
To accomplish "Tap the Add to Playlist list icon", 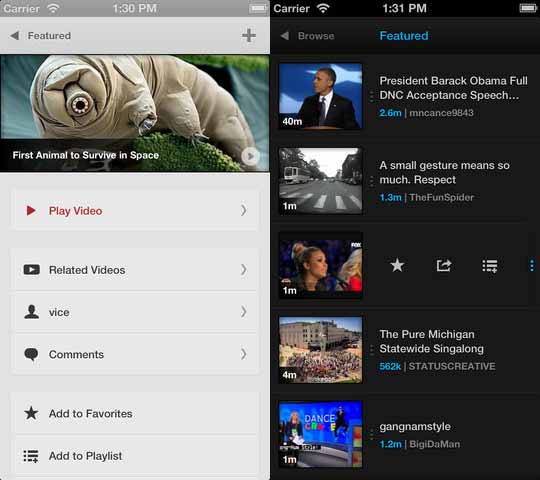I will [31, 456].
